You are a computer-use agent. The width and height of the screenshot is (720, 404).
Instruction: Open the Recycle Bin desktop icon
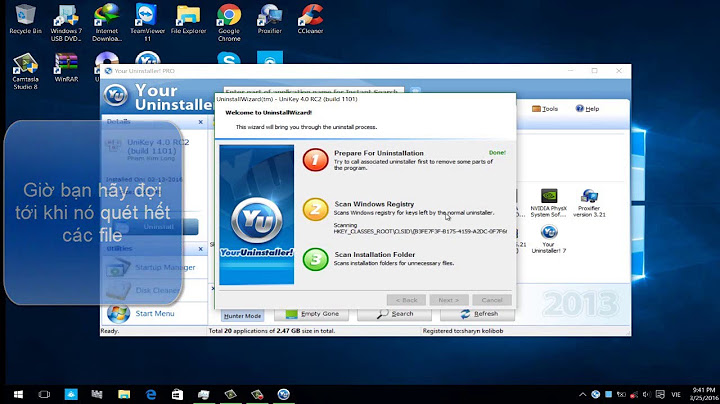(25, 19)
